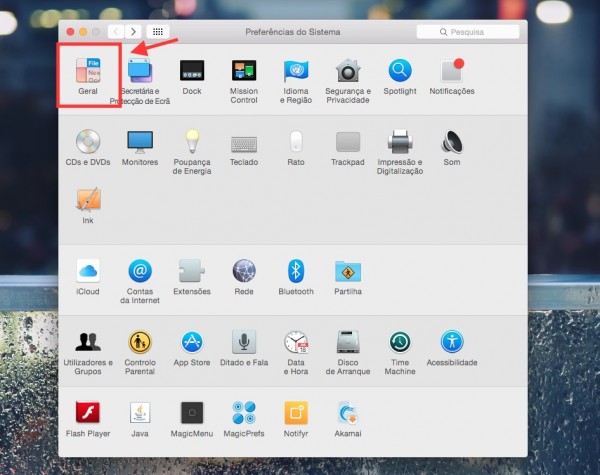Minimize the window with yellow button
Image resolution: width=600 pixels, height=475 pixels.
coord(83,32)
